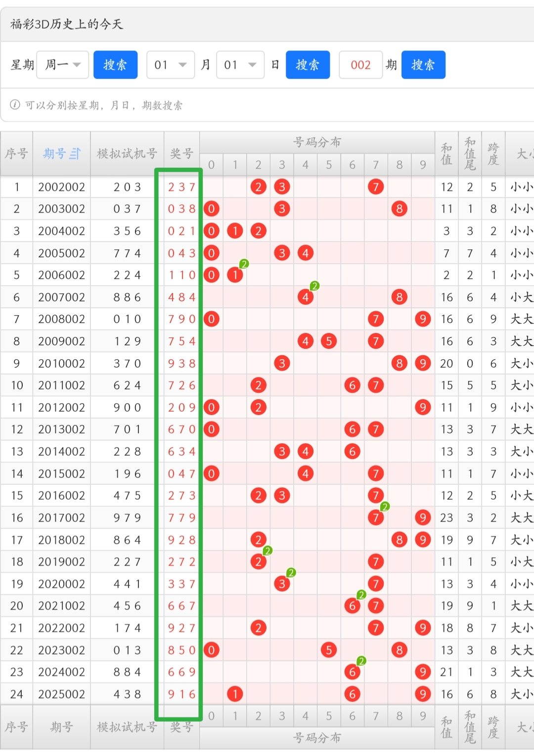This screenshot has height=756, width=534.
Task: Click the top 和值 column header
Action: tap(446, 154)
